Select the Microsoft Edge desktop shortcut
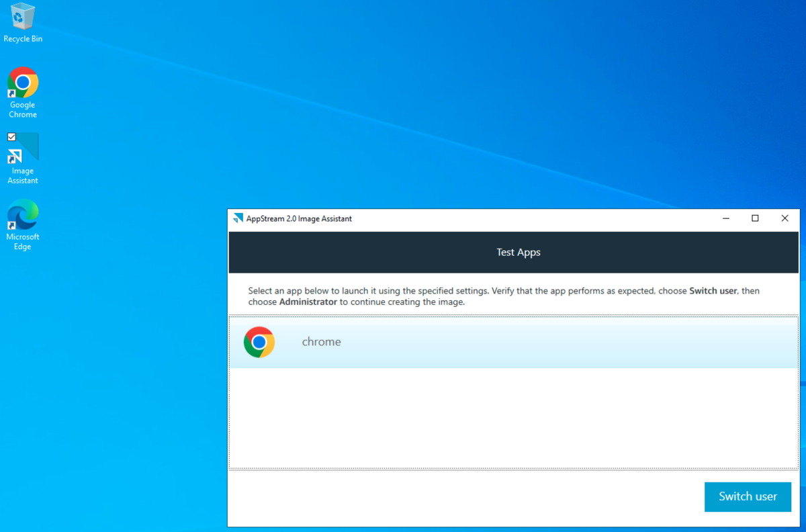The width and height of the screenshot is (806, 532). coord(23,225)
